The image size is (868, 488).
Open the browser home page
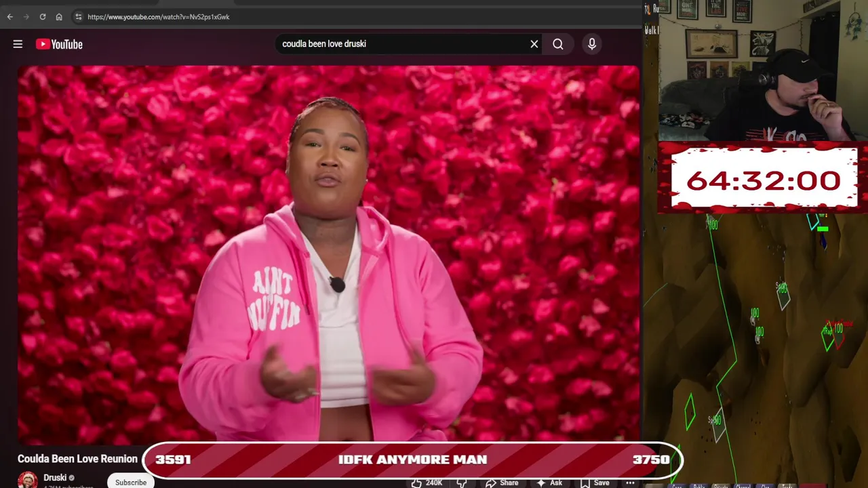[x=59, y=17]
